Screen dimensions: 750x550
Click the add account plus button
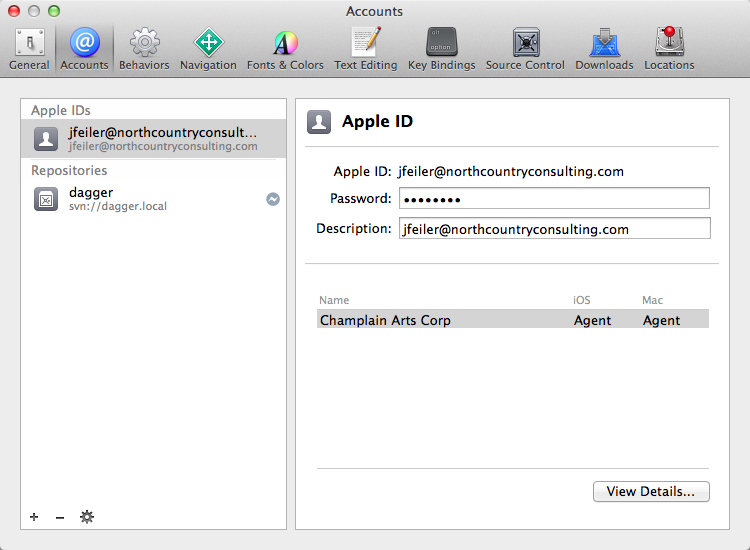pyautogui.click(x=34, y=517)
